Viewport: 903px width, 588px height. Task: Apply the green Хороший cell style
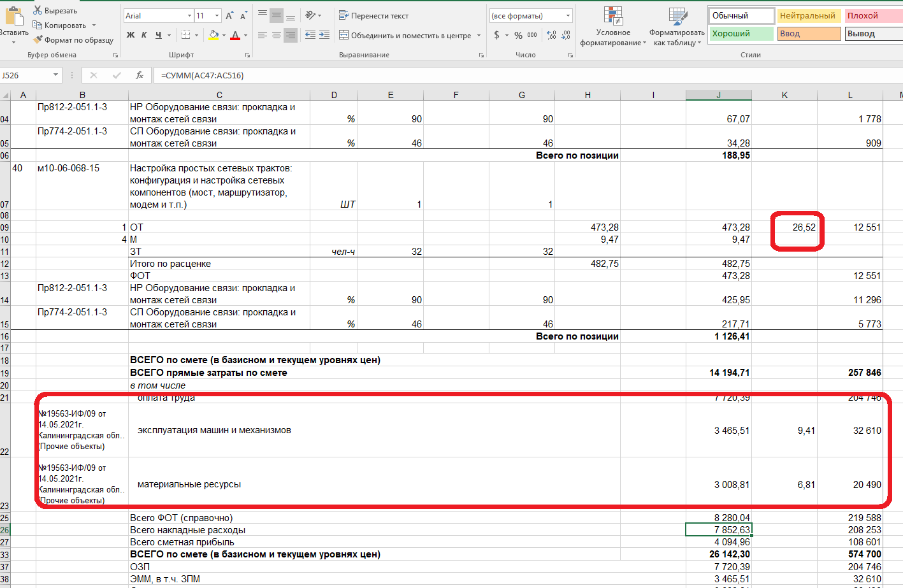pos(741,33)
